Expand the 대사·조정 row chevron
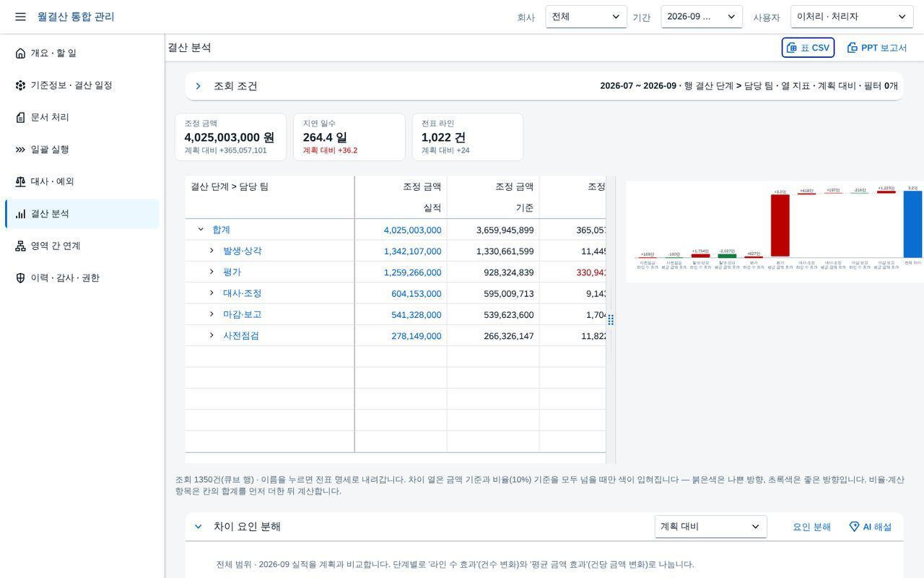 212,293
